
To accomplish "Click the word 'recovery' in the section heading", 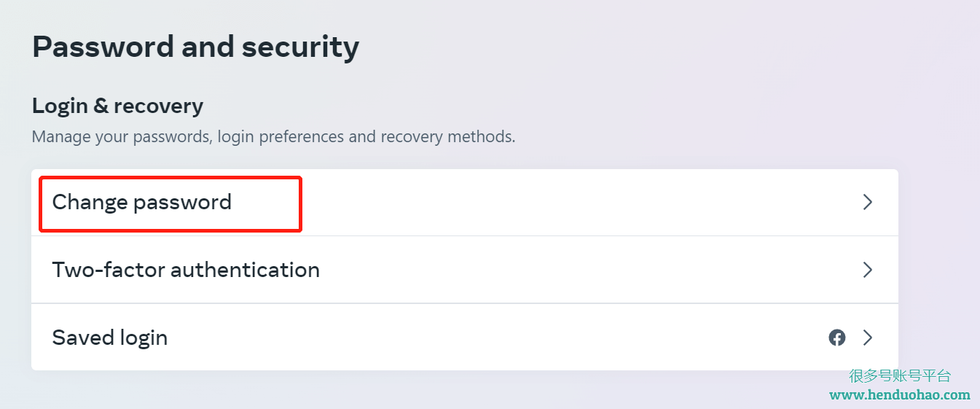I will 158,106.
